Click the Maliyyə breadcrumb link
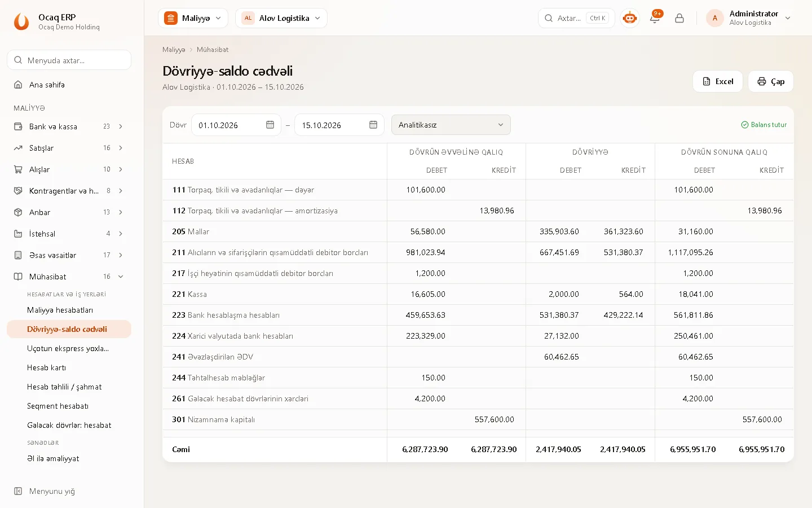This screenshot has height=508, width=812. (174, 50)
